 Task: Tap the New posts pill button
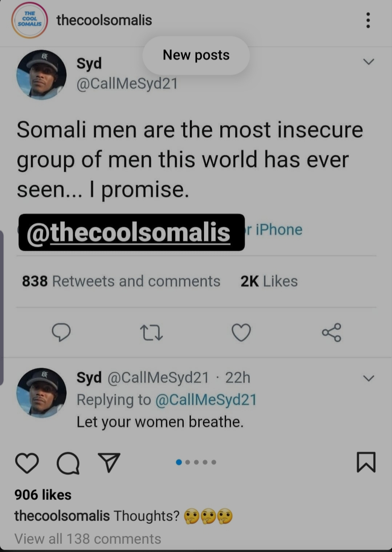tap(196, 55)
